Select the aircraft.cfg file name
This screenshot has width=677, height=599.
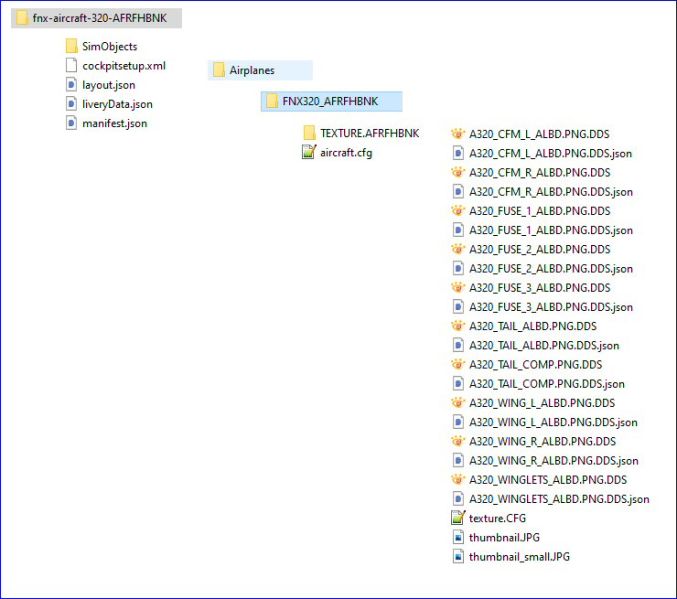pos(346,152)
